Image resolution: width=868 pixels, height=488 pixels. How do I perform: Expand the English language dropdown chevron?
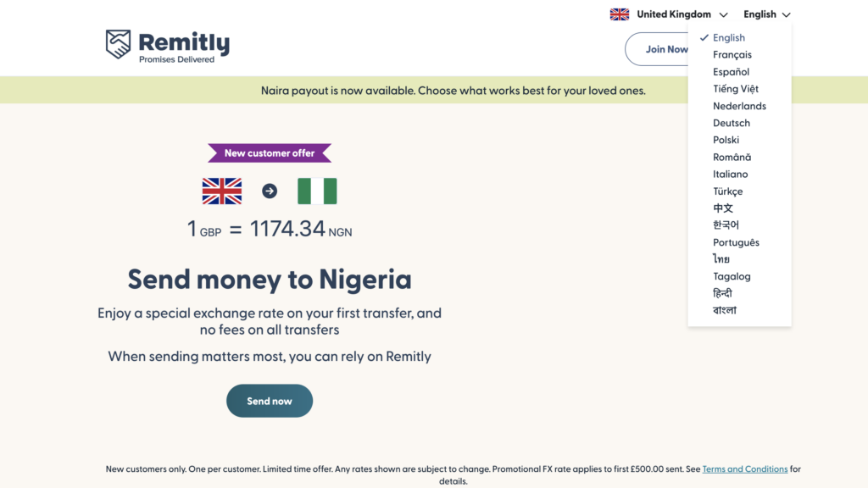click(x=787, y=14)
